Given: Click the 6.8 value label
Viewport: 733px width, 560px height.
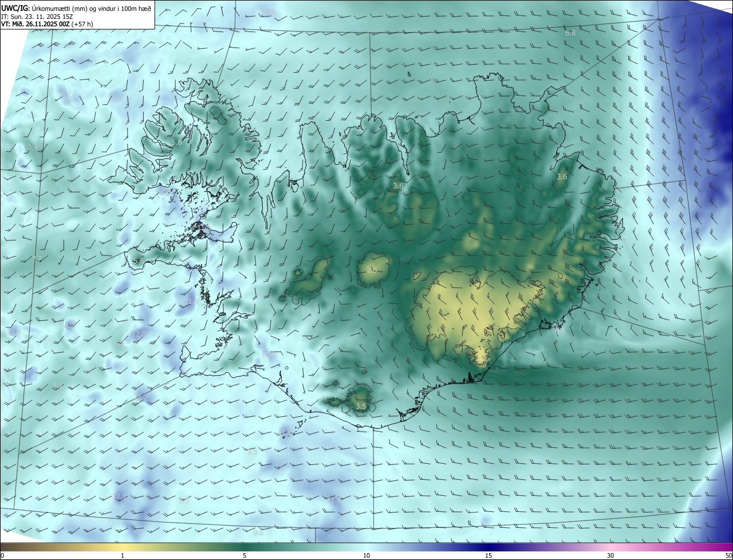Looking at the screenshot, I should 570,33.
